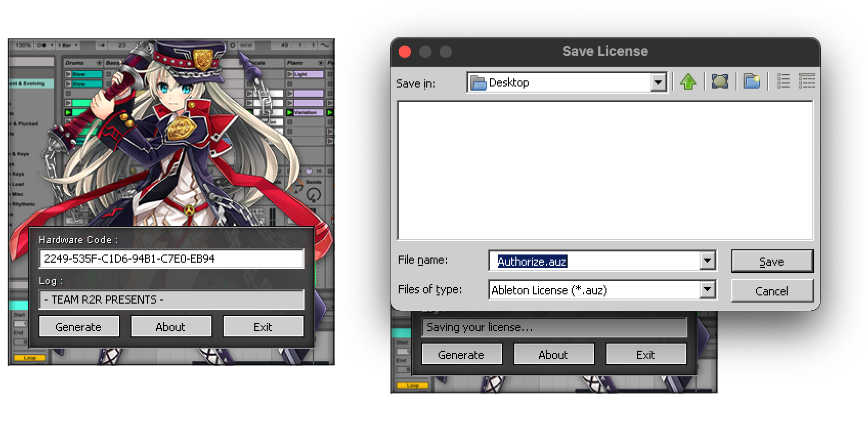Image resolution: width=868 pixels, height=427 pixels.
Task: Create a new folder using the toolbar icon
Action: pyautogui.click(x=751, y=82)
